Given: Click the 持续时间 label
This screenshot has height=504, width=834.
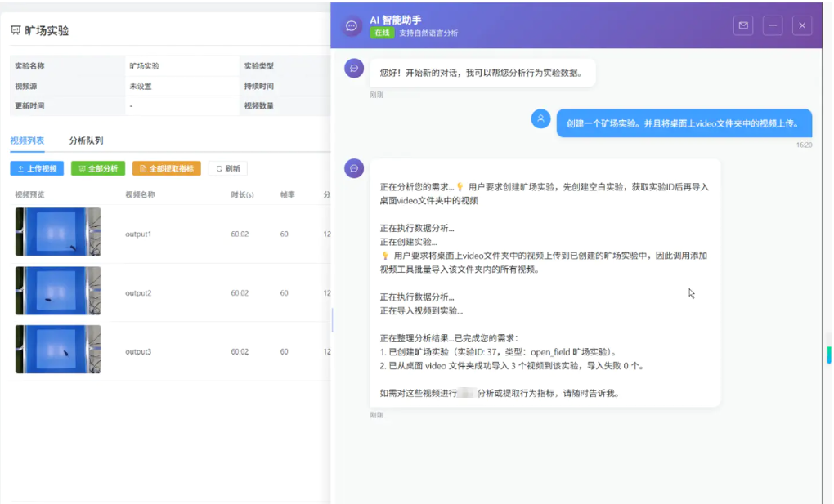Looking at the screenshot, I should 259,86.
